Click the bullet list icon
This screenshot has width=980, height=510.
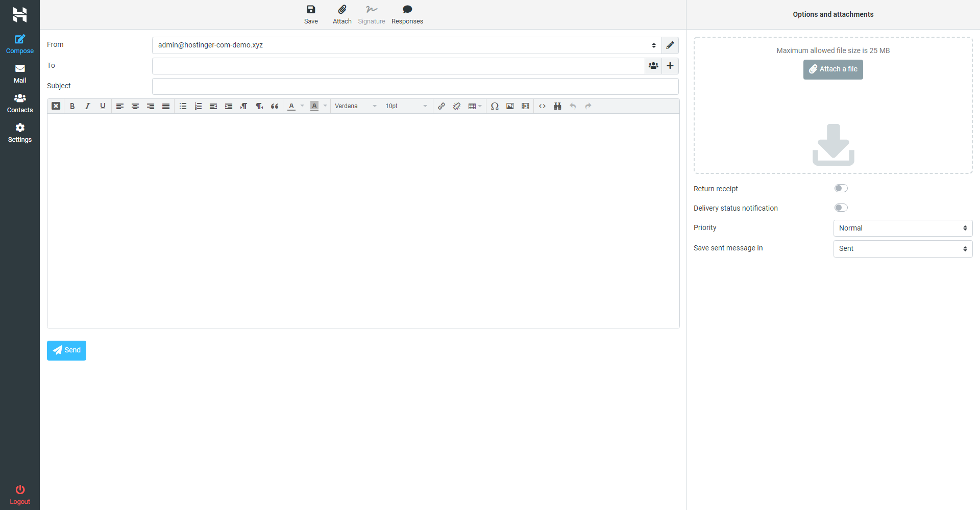pos(183,106)
